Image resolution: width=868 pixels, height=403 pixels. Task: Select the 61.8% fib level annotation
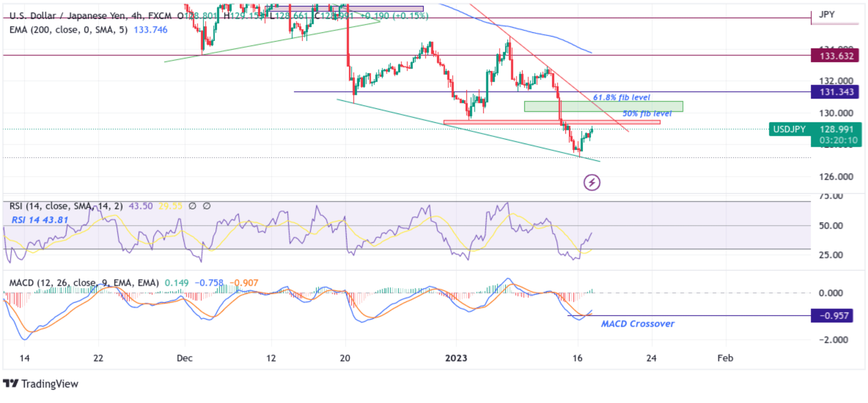(x=621, y=97)
